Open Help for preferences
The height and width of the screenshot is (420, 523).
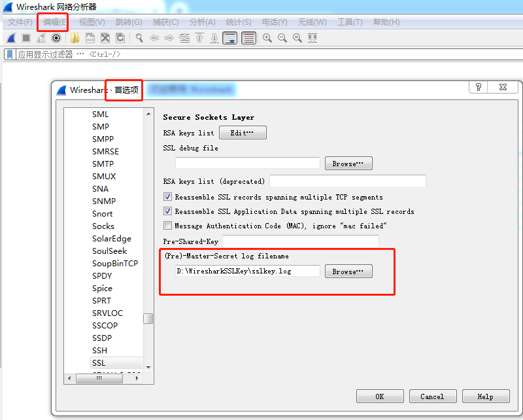pyautogui.click(x=486, y=396)
